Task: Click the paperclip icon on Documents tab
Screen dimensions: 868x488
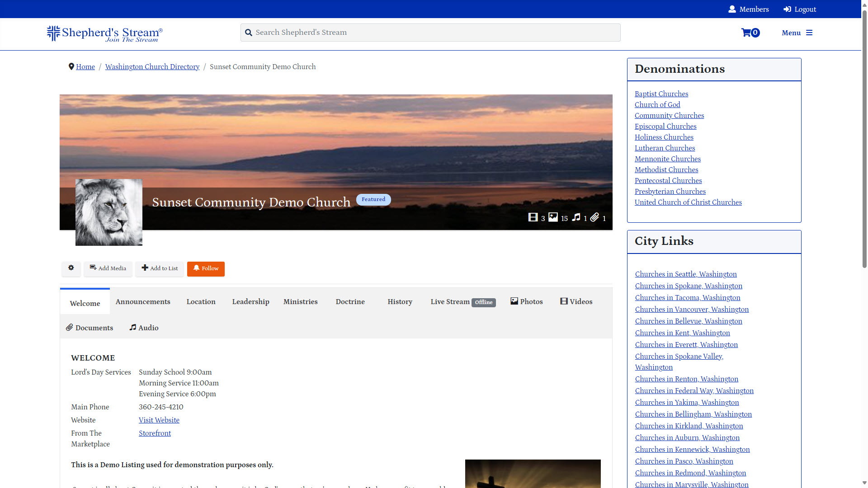Action: [x=70, y=327]
